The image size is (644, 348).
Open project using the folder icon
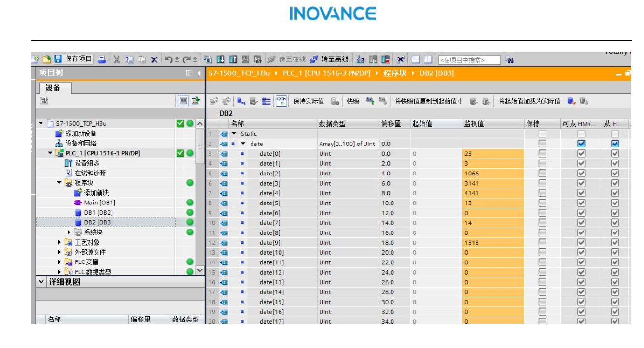click(46, 59)
